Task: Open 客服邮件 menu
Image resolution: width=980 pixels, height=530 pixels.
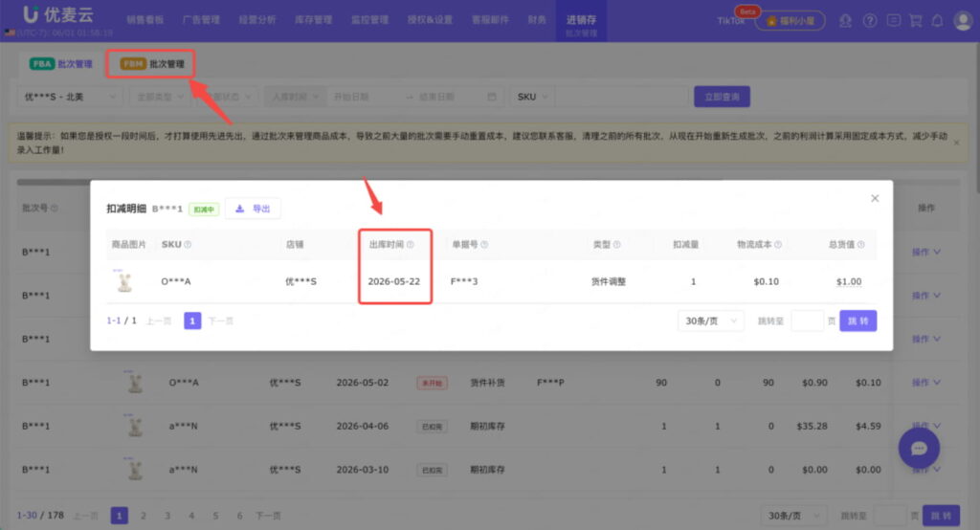Action: point(490,20)
